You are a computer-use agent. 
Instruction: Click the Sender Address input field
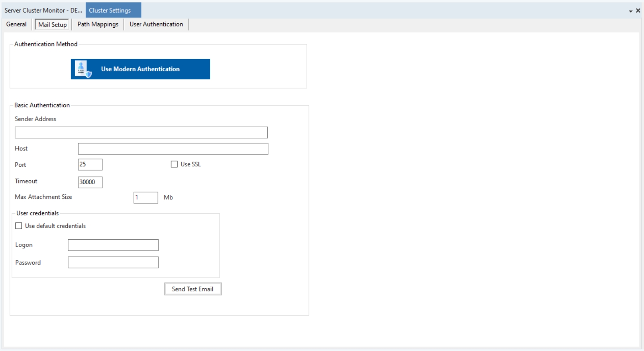coord(141,132)
